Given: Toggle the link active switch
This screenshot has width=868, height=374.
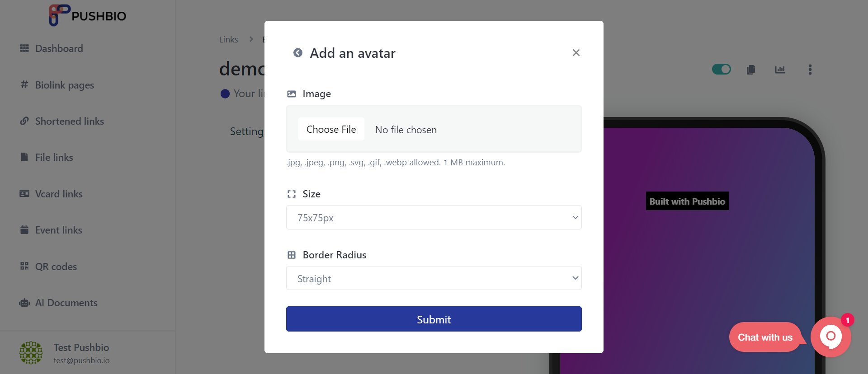Looking at the screenshot, I should (721, 69).
